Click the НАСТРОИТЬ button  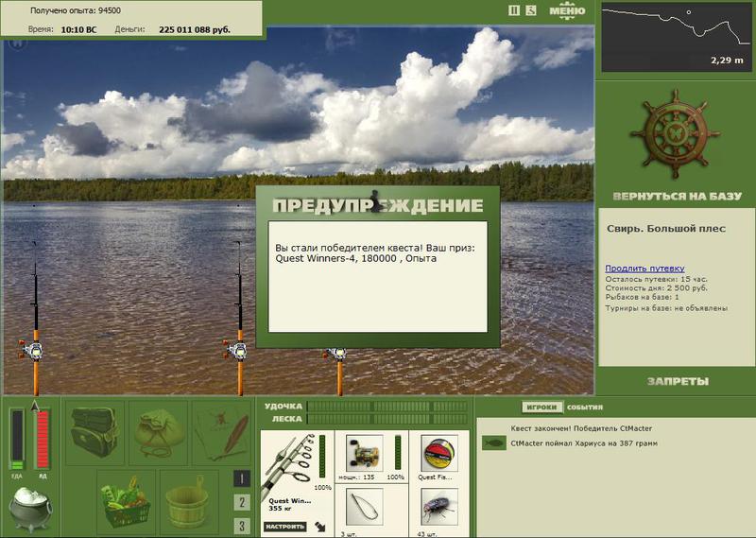(x=284, y=527)
